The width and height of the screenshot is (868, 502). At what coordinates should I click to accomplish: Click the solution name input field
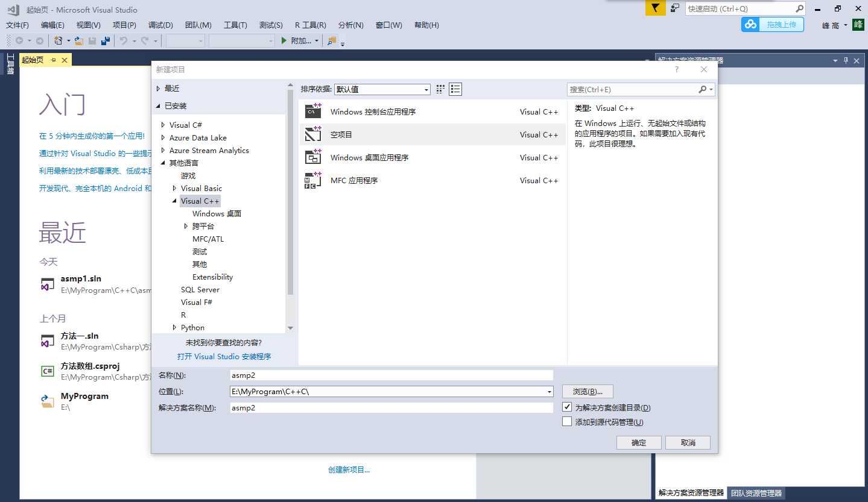click(391, 407)
